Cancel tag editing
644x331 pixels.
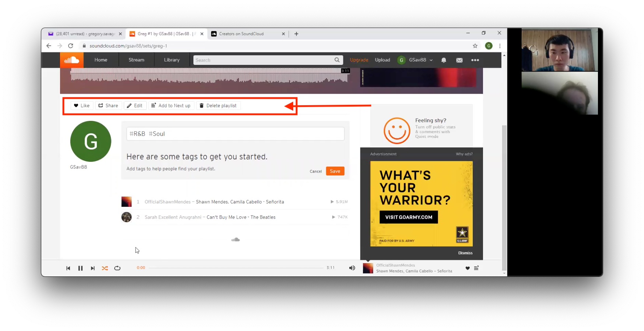pyautogui.click(x=316, y=171)
